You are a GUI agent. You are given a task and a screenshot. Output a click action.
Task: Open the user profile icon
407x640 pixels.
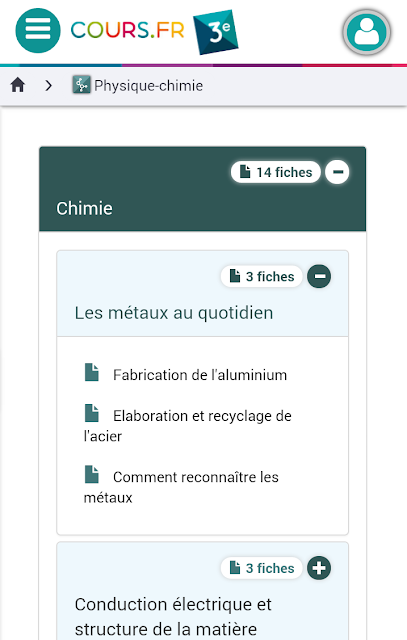(366, 32)
